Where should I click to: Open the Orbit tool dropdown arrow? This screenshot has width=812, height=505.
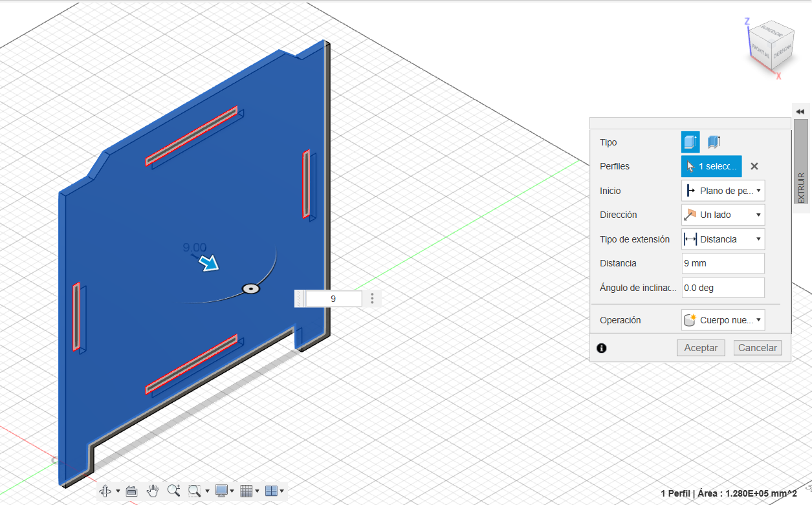tap(118, 491)
